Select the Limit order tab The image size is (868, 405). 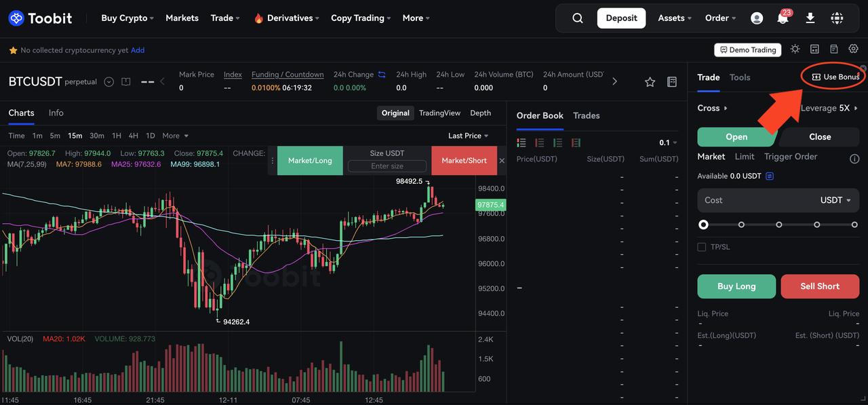click(x=745, y=157)
